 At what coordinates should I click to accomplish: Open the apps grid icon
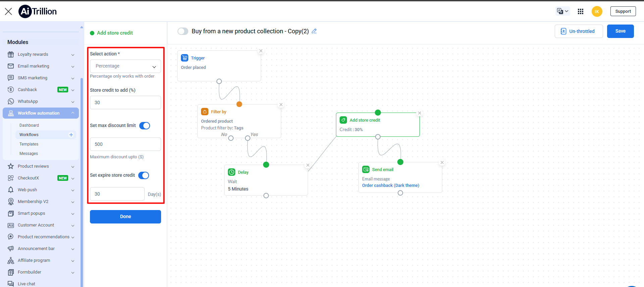click(x=581, y=11)
